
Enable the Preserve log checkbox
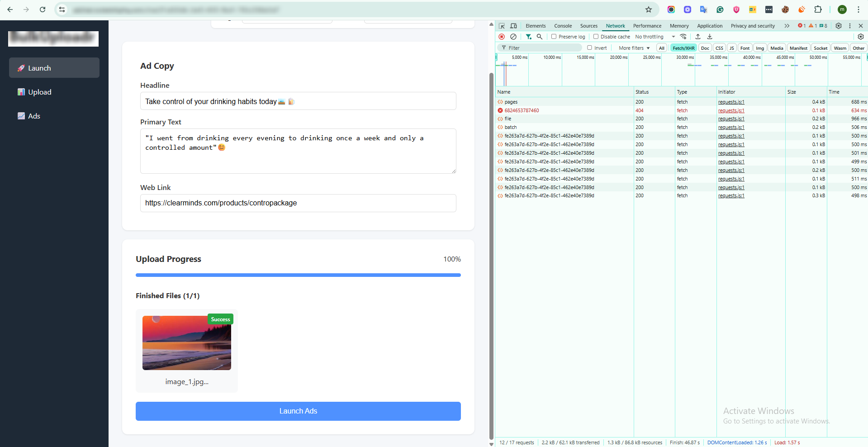coord(554,37)
